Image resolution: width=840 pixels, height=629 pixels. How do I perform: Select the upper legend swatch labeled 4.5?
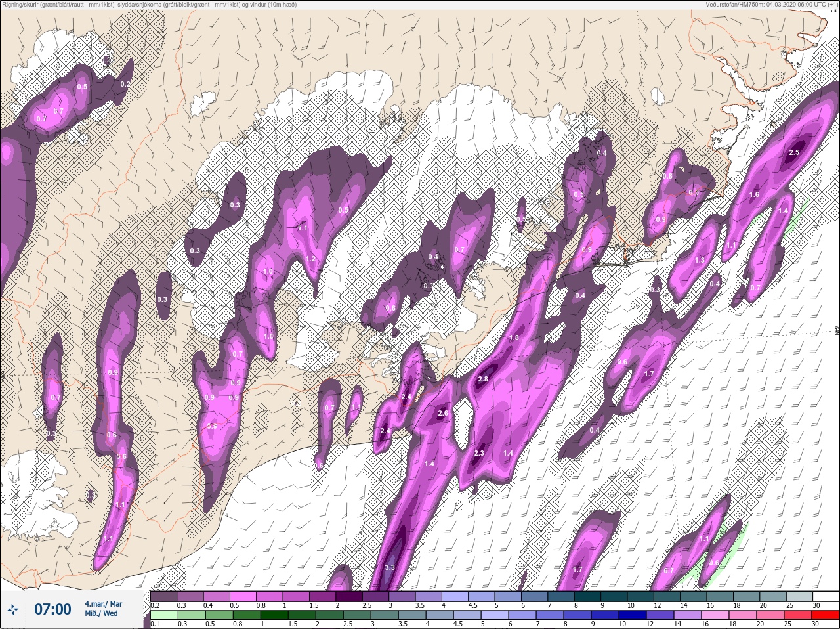(483, 596)
